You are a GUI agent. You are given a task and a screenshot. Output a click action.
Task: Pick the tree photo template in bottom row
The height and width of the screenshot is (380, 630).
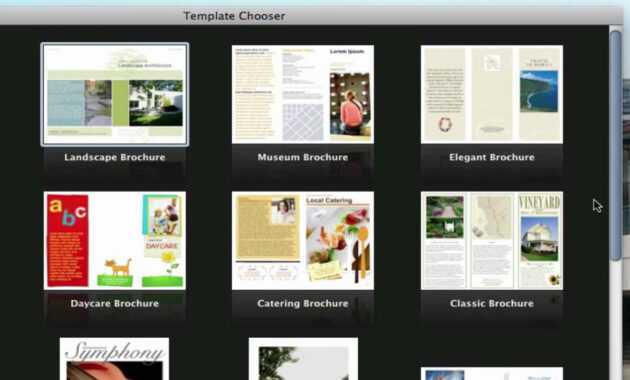click(303, 359)
